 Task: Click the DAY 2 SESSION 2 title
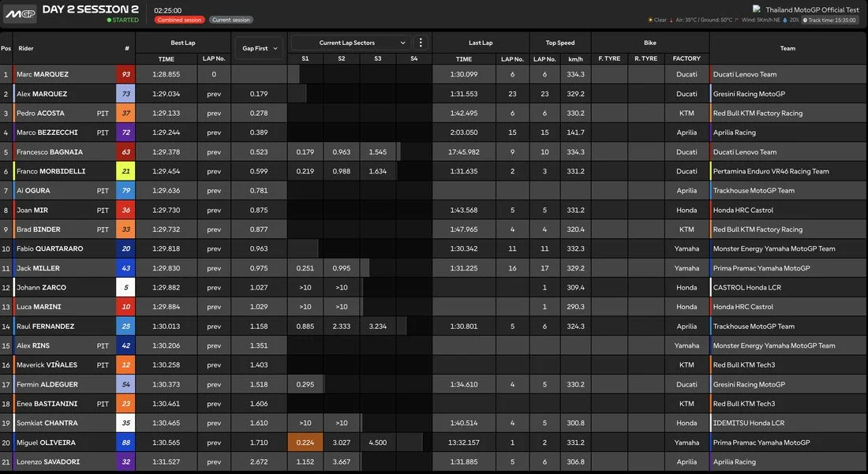[90, 9]
